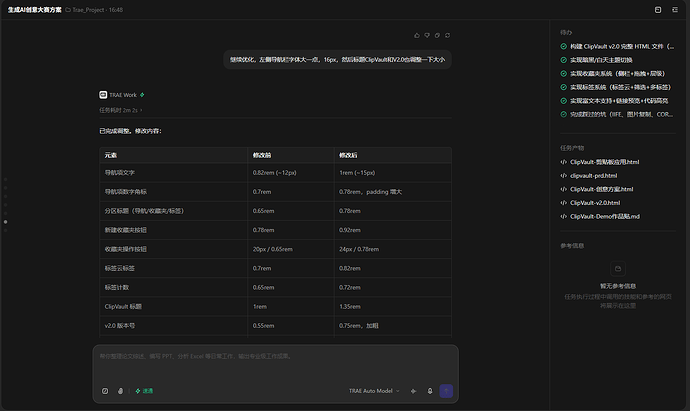Click the Trae_Project folder label
This screenshot has width=690, height=411.
point(88,10)
